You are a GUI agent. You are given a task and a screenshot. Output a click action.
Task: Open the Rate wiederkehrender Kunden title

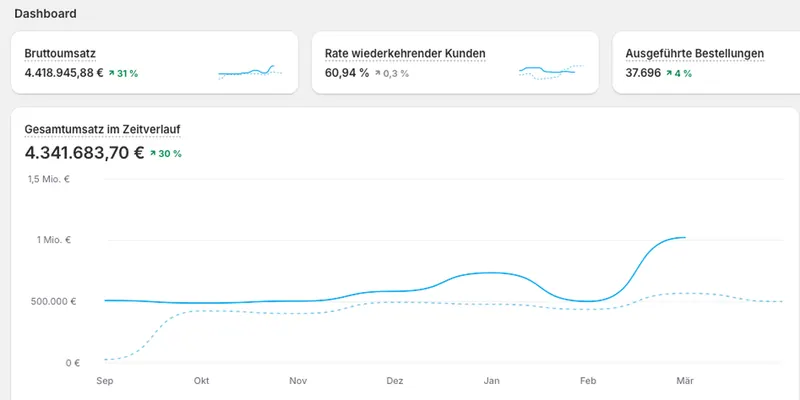[405, 54]
